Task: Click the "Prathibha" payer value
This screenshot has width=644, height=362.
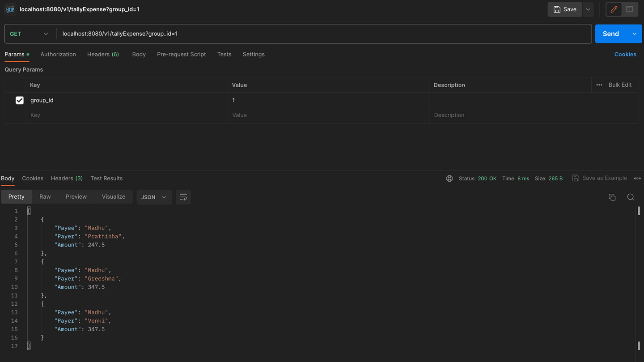Action: click(x=103, y=236)
